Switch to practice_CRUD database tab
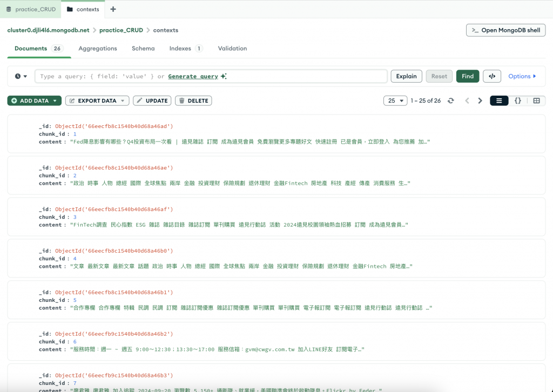Viewport: 553px width, 392px height. point(31,9)
